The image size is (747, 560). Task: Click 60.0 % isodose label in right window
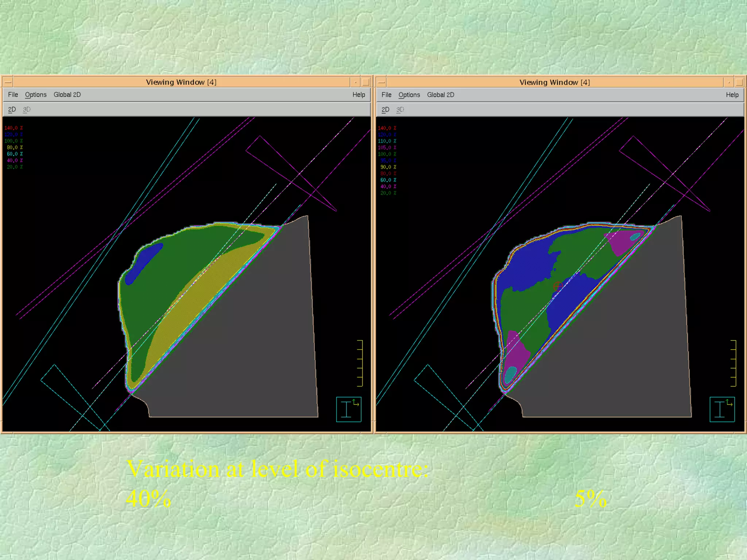click(388, 180)
